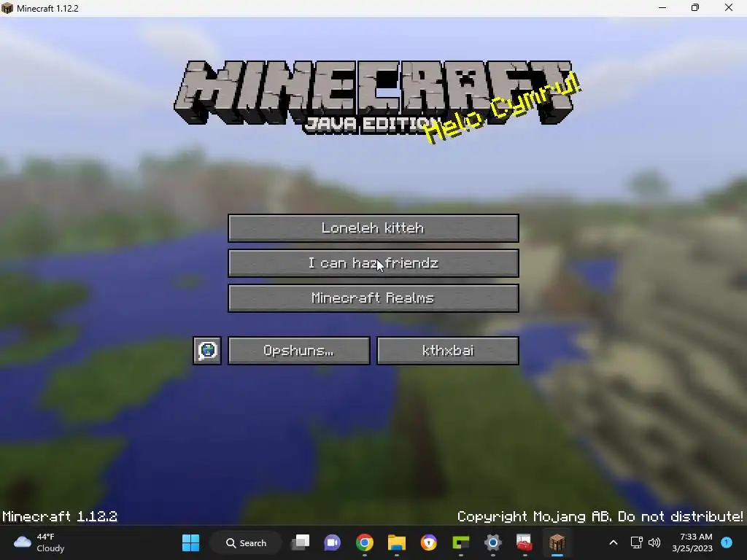The width and height of the screenshot is (747, 560).
Task: Open the volume speaker tray icon
Action: click(654, 542)
